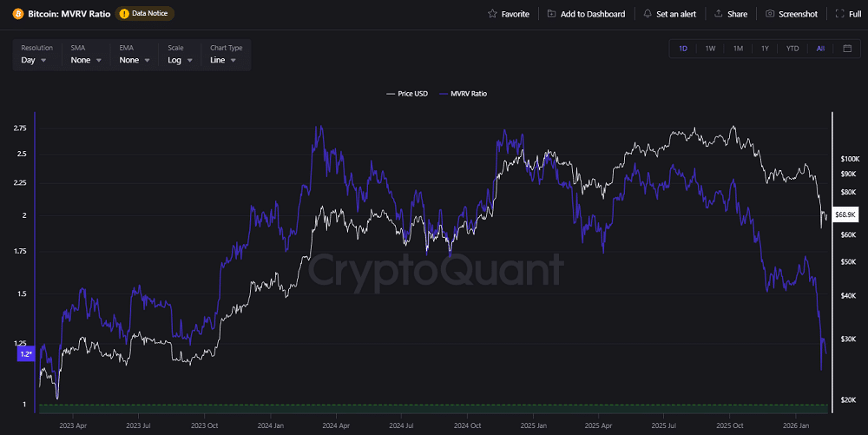Viewport: 868px width, 435px height.
Task: Click the $20K right axis label
Action: coord(848,399)
